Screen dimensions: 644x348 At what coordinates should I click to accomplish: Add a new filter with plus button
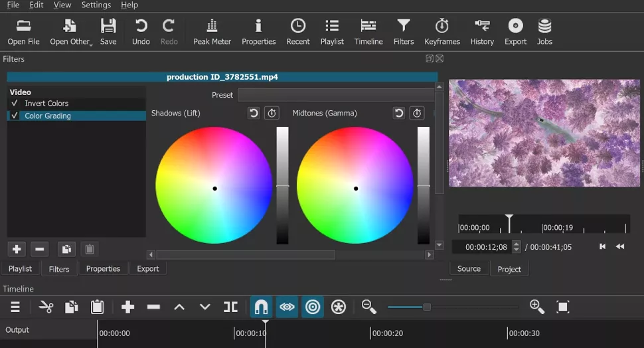pos(17,250)
